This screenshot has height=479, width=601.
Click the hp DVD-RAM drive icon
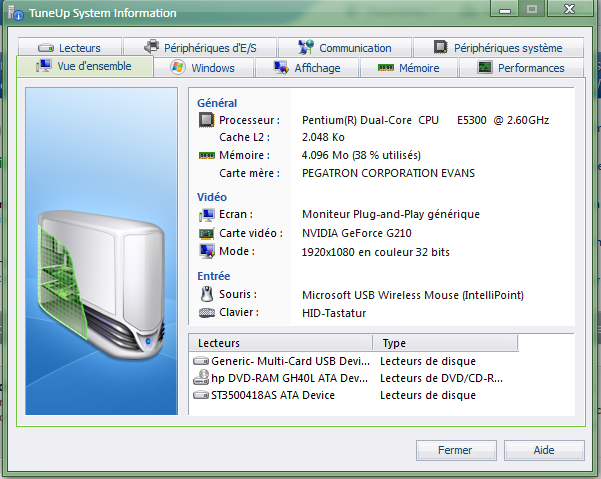[201, 377]
